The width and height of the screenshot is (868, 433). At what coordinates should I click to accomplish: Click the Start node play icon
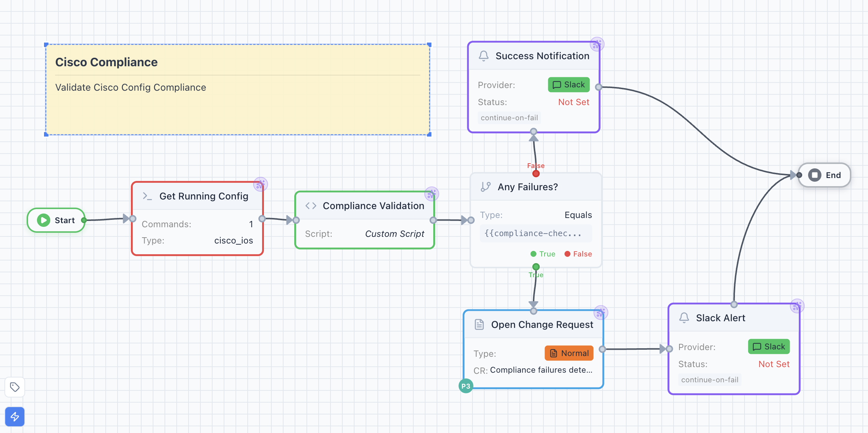44,220
